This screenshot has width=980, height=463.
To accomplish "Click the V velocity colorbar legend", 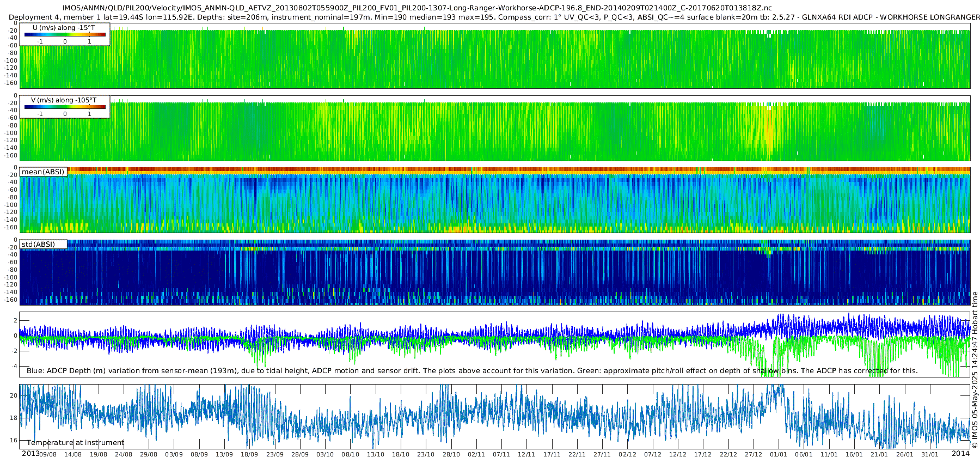I will coord(65,107).
